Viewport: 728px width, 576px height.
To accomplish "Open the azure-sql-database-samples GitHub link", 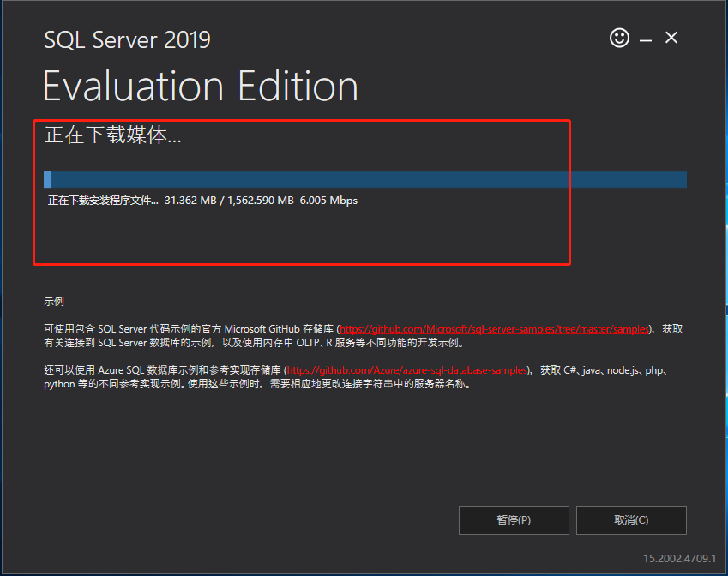I will click(407, 370).
